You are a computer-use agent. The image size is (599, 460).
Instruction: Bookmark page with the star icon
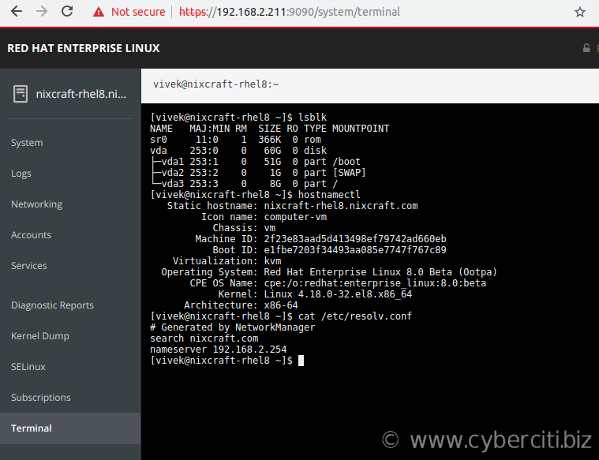click(580, 12)
